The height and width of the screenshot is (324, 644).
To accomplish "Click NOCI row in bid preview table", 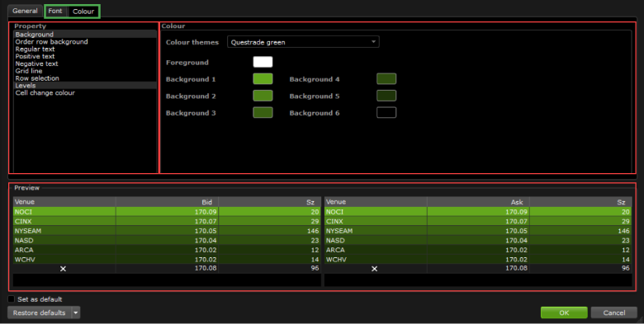I will pyautogui.click(x=167, y=212).
